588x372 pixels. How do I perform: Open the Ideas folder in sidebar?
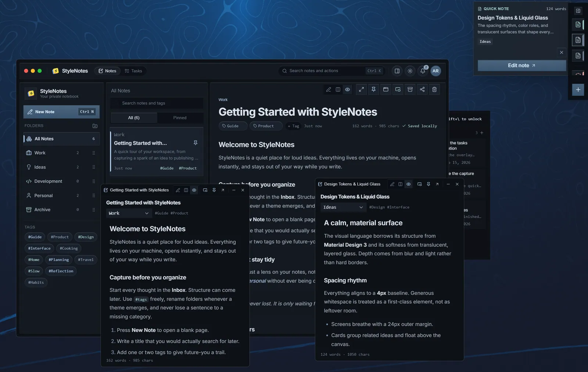click(61, 167)
